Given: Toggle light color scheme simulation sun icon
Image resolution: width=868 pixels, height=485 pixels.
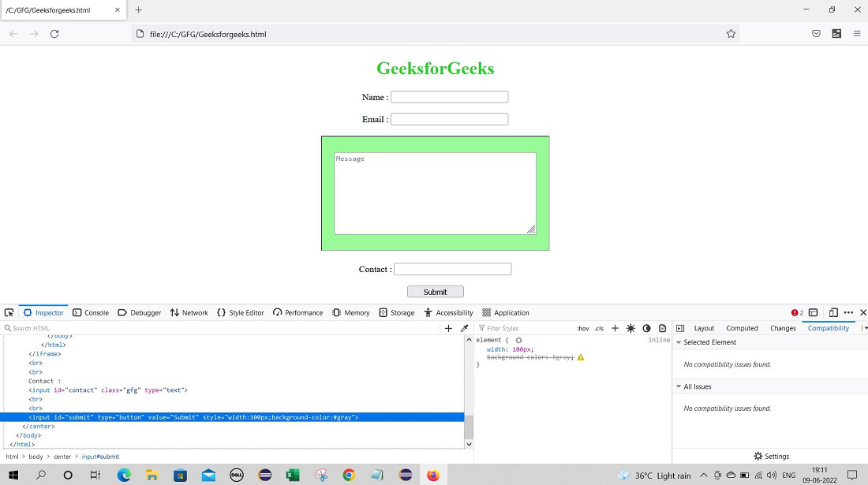Looking at the screenshot, I should click(630, 328).
